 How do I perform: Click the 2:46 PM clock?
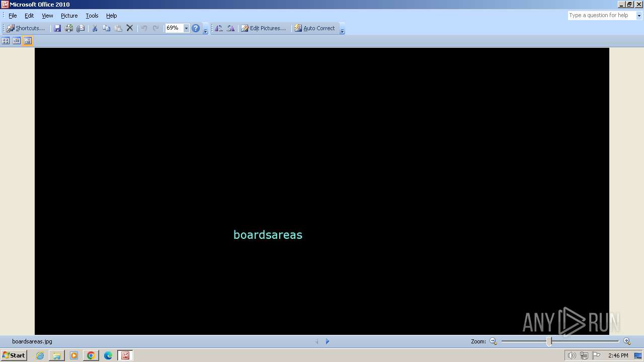[618, 355]
